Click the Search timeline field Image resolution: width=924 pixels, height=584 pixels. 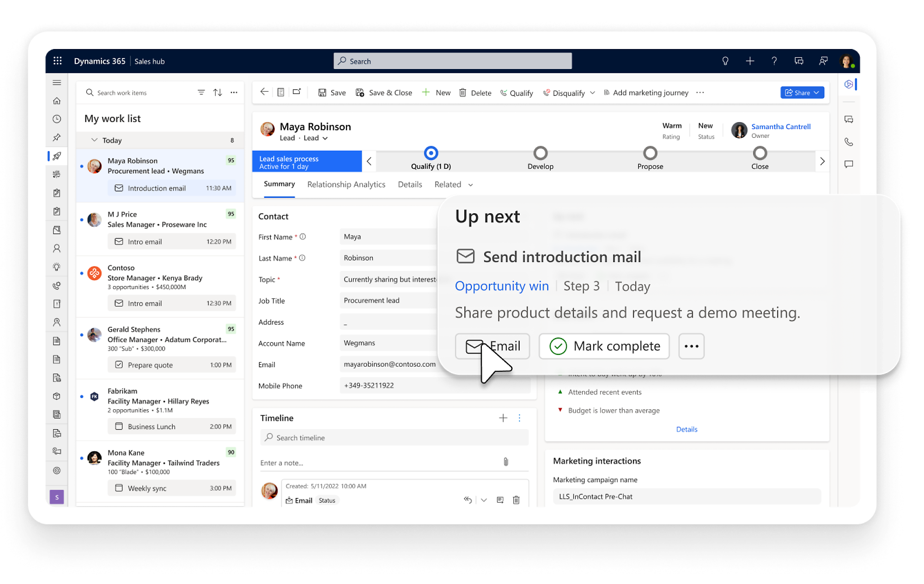395,438
